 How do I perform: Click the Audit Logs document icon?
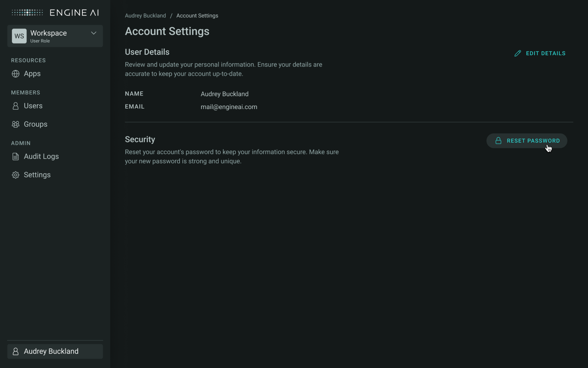pyautogui.click(x=16, y=156)
